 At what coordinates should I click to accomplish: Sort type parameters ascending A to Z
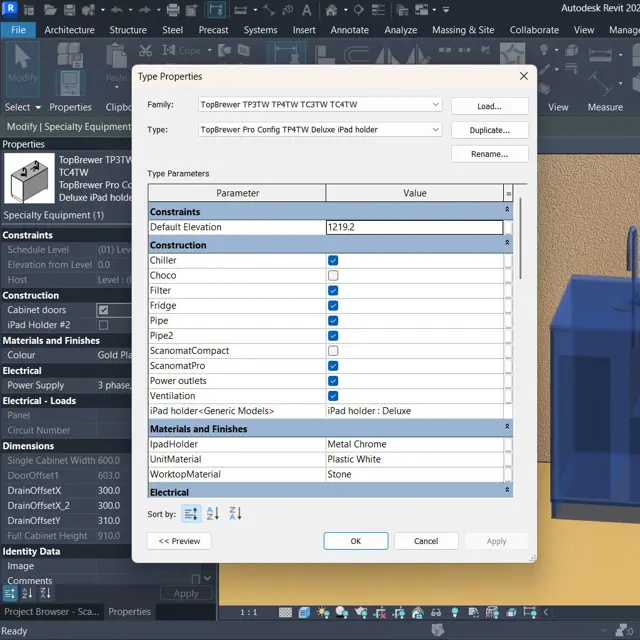(x=213, y=513)
